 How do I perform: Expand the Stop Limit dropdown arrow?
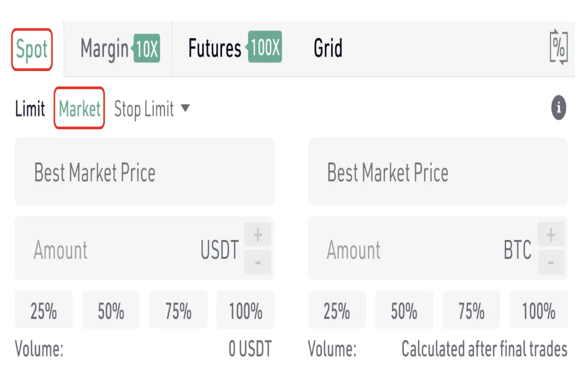[x=185, y=108]
